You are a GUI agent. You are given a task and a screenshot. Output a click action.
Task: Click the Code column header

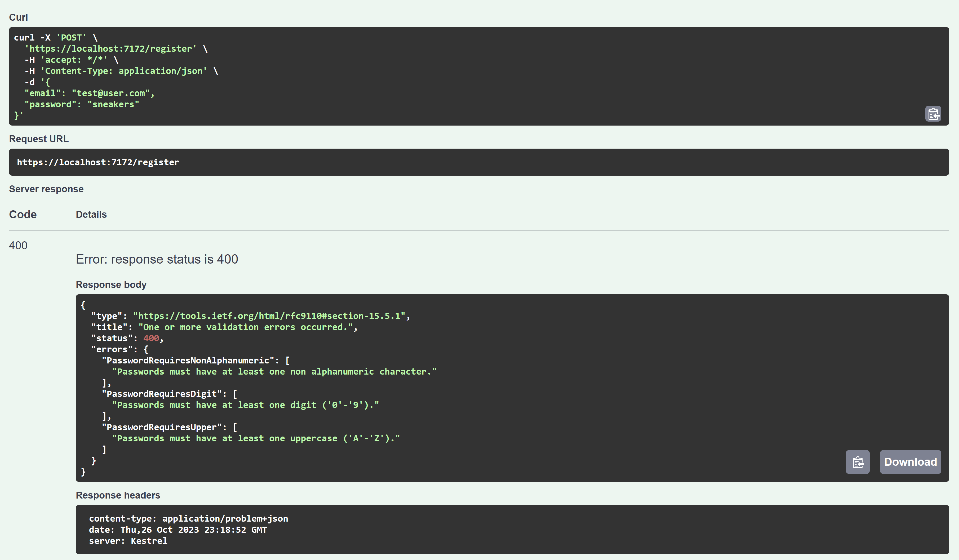click(x=23, y=215)
